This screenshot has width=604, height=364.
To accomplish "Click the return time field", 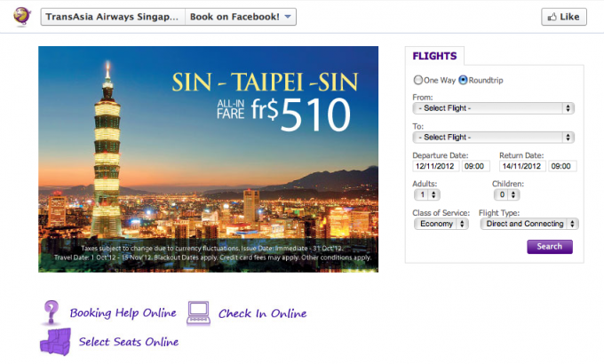I will [x=562, y=166].
